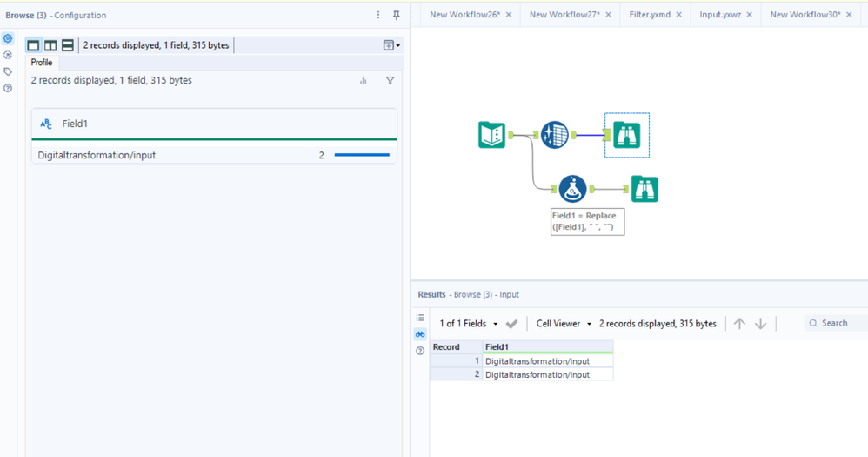The image size is (868, 457).
Task: Switch to New Workflow26 tab
Action: click(465, 15)
